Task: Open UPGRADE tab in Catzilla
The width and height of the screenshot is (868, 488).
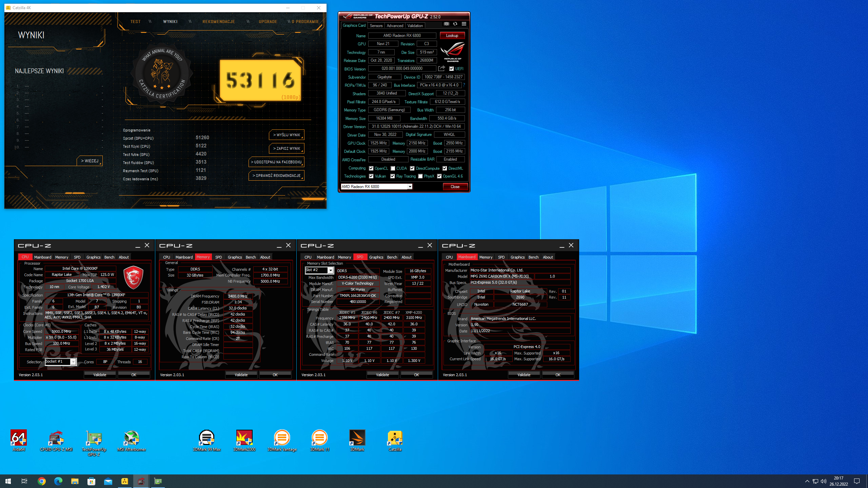Action: click(x=268, y=22)
